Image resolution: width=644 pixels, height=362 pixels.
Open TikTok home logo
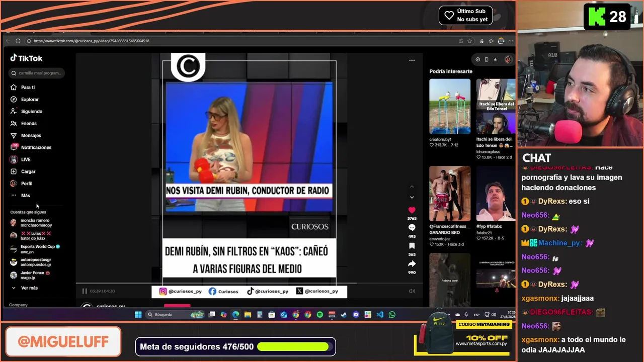click(27, 58)
